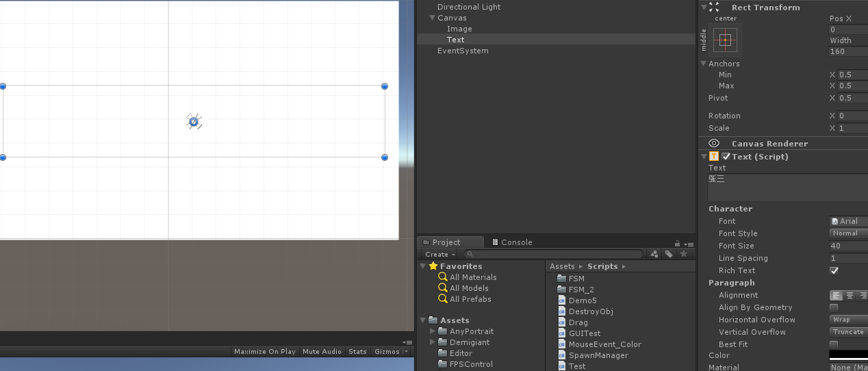The height and width of the screenshot is (371, 868).
Task: Toggle Mute Audio in Game view
Action: [322, 352]
